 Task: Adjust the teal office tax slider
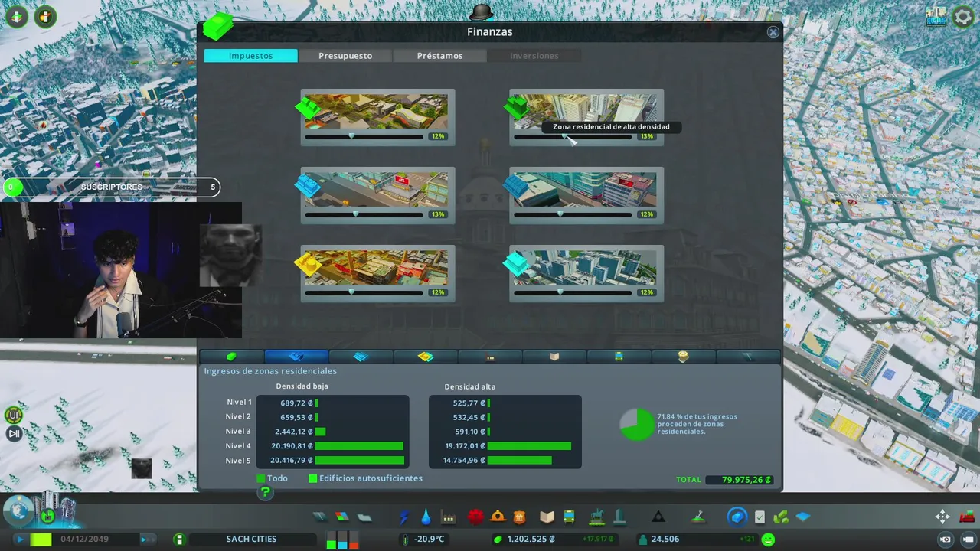(573, 292)
